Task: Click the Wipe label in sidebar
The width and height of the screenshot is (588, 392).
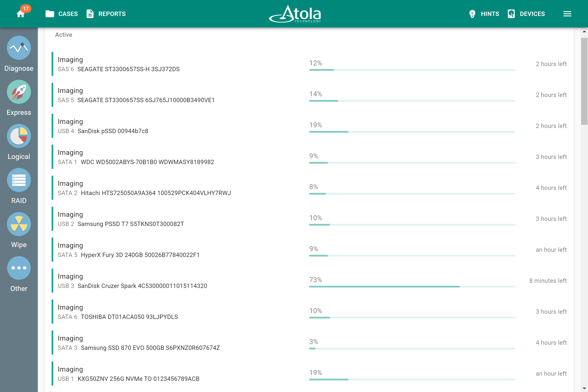Action: coord(19,244)
